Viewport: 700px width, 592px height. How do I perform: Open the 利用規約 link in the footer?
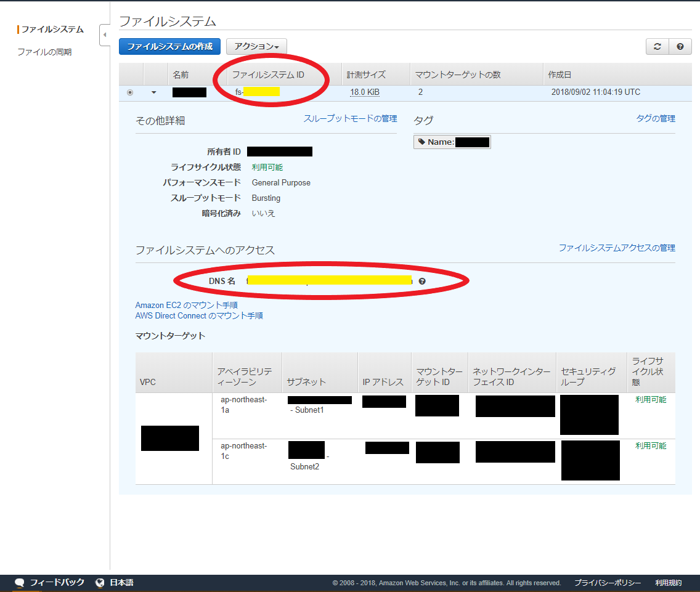tap(669, 582)
